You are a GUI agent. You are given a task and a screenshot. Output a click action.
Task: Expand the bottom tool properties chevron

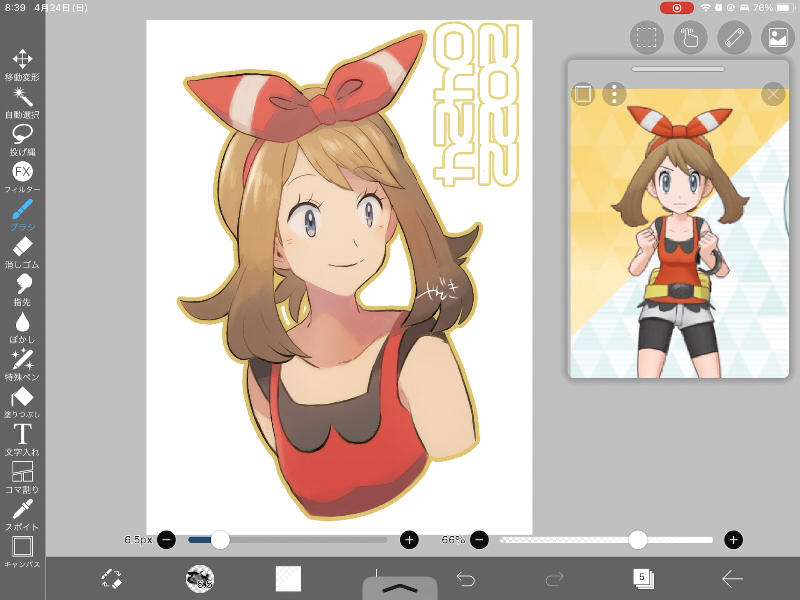click(400, 588)
